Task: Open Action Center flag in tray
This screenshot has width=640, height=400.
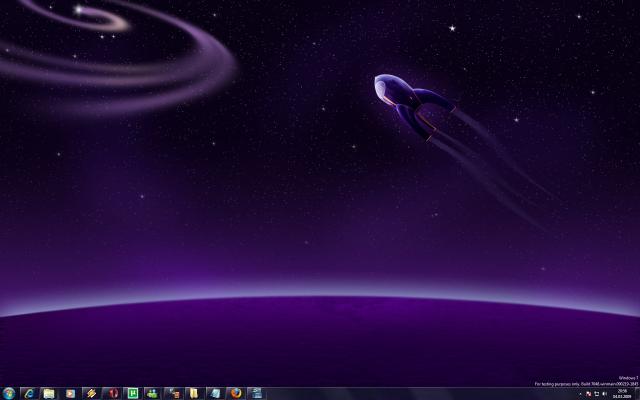Action: tap(588, 394)
